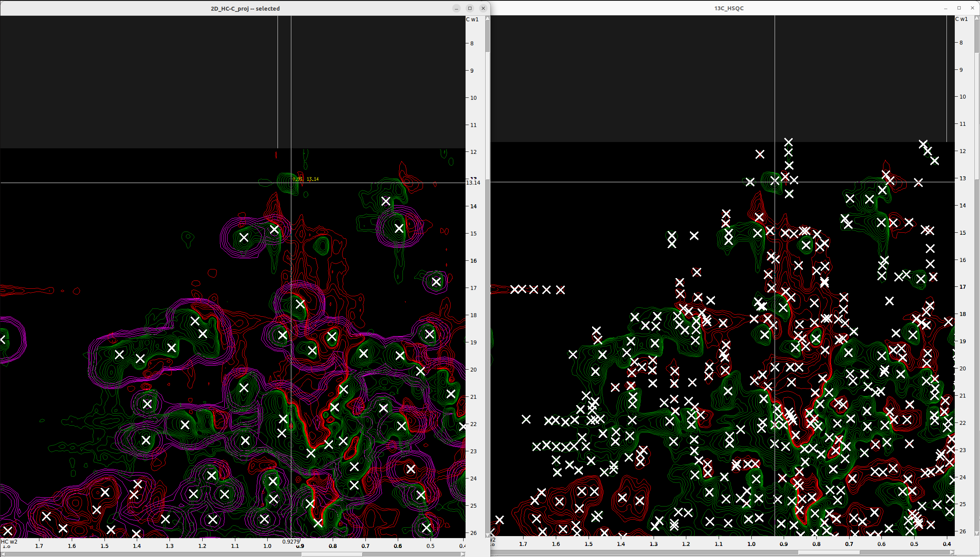This screenshot has width=980, height=557.
Task: Click the C w1 axis label in 2D_HC-C_proj
Action: coord(472,19)
